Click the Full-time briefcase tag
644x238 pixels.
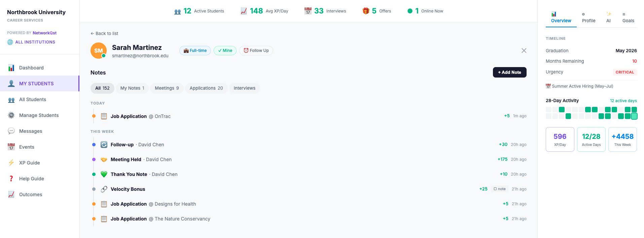[x=195, y=51]
